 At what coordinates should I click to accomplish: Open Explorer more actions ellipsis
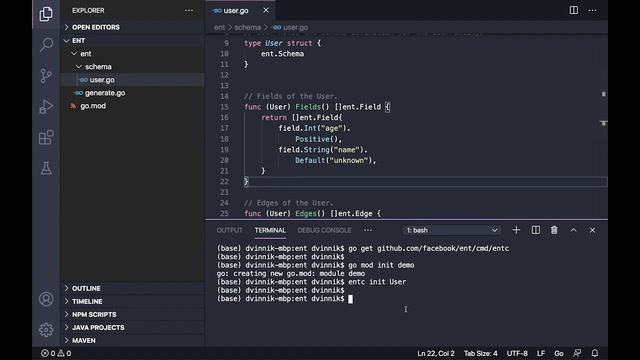(x=189, y=11)
